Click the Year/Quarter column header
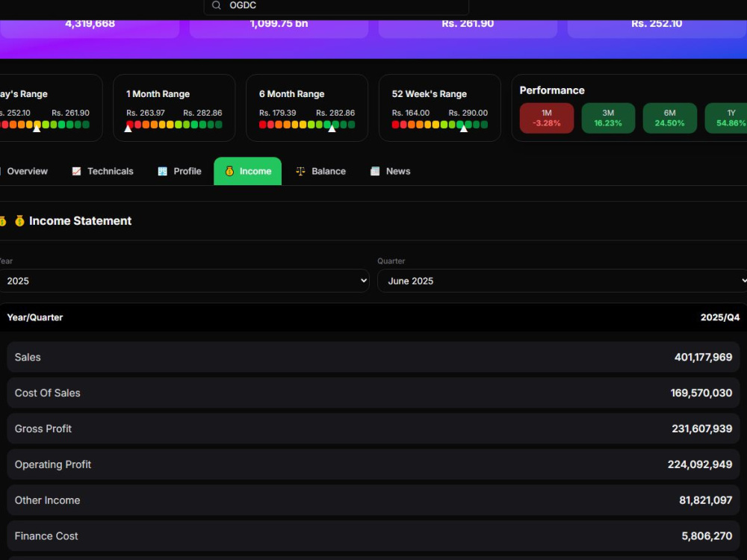The height and width of the screenshot is (560, 747). tap(35, 317)
